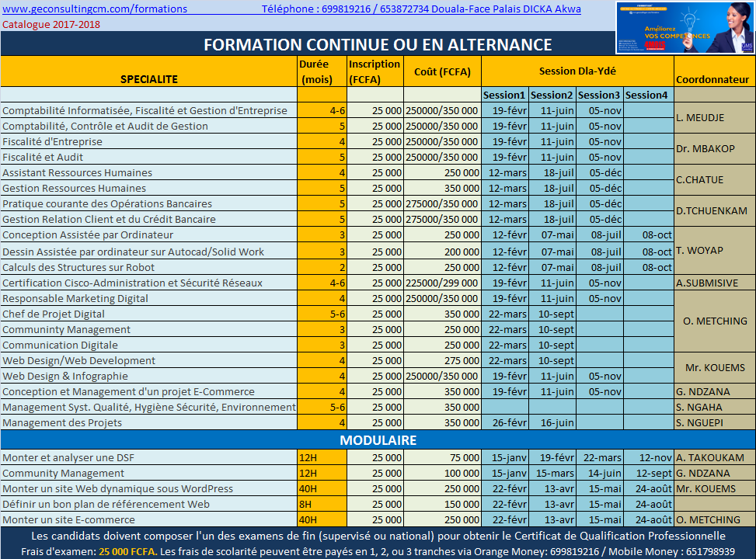Click the 'Chef de Projet Digital' cell
This screenshot has height=559, width=756.
coord(149,314)
